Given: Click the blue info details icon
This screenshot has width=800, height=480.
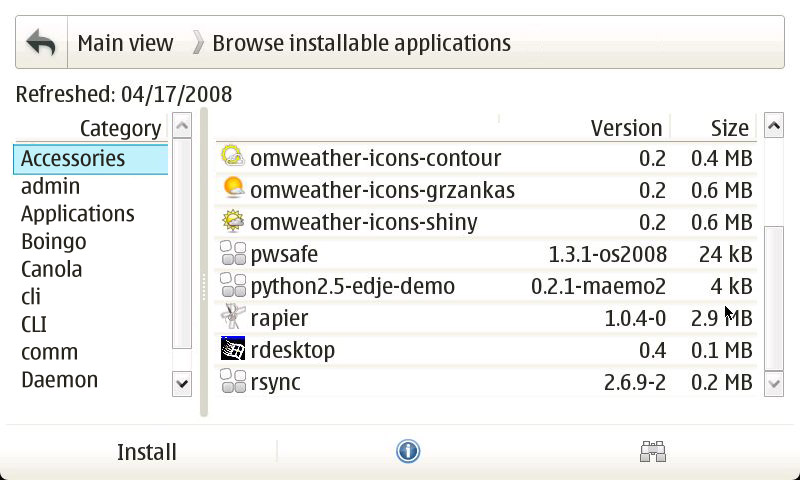Looking at the screenshot, I should coord(407,452).
